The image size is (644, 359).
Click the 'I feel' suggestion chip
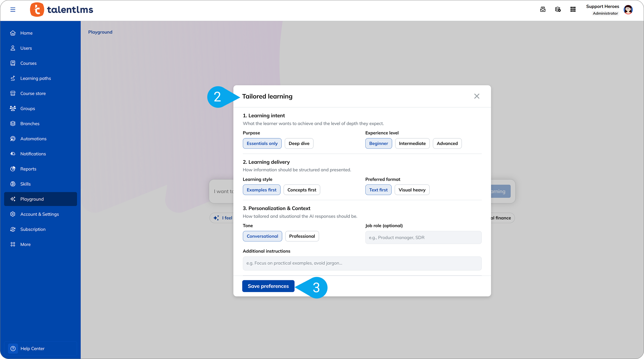coord(222,218)
